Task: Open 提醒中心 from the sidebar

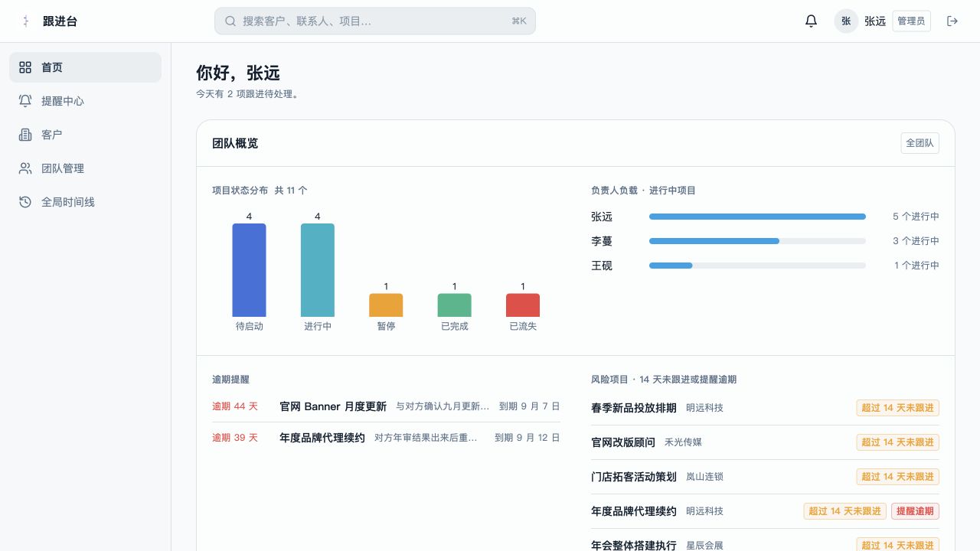Action: (x=85, y=101)
